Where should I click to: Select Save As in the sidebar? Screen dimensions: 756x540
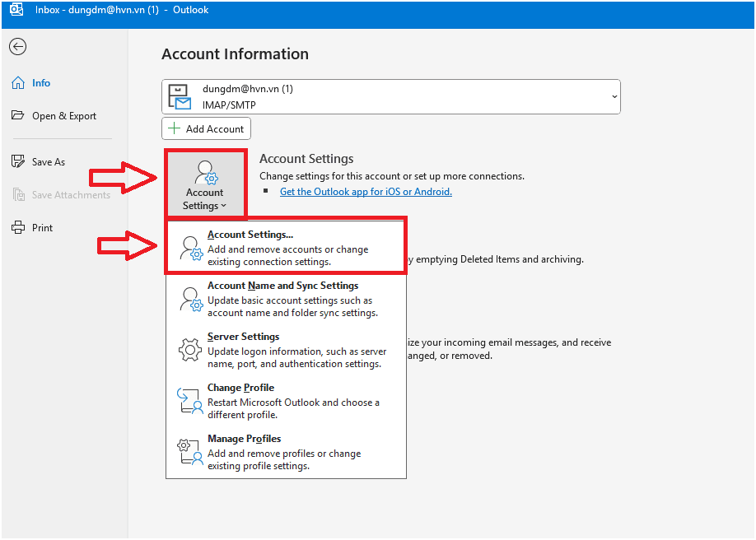39,162
